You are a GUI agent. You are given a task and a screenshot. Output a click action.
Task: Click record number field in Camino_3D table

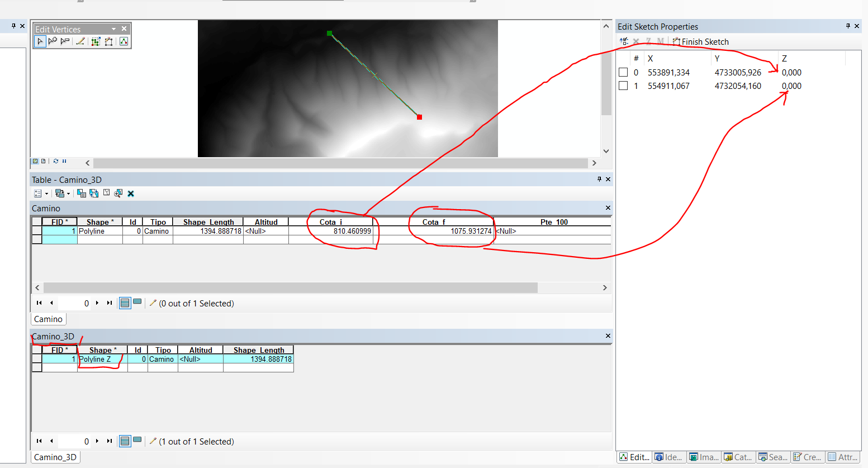(74, 441)
